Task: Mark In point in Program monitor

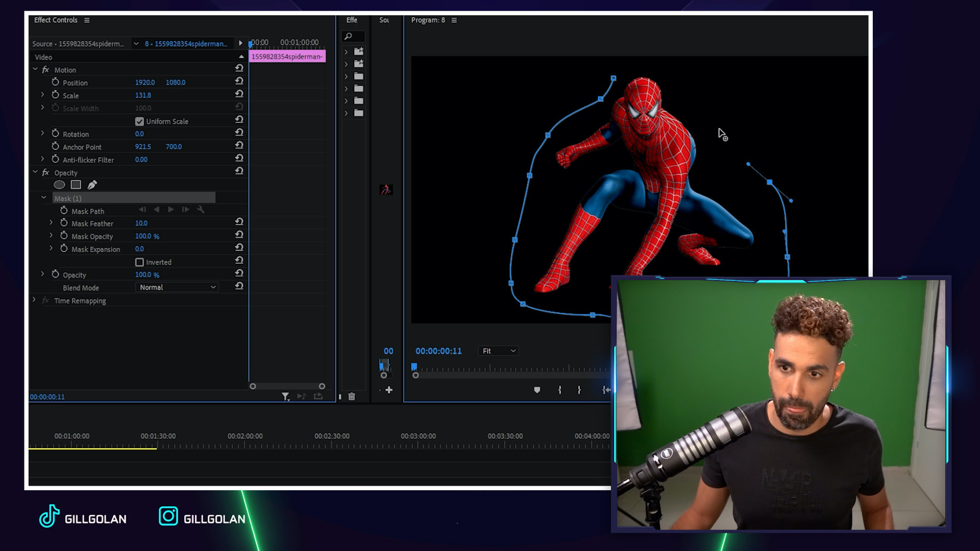Action: click(x=560, y=390)
